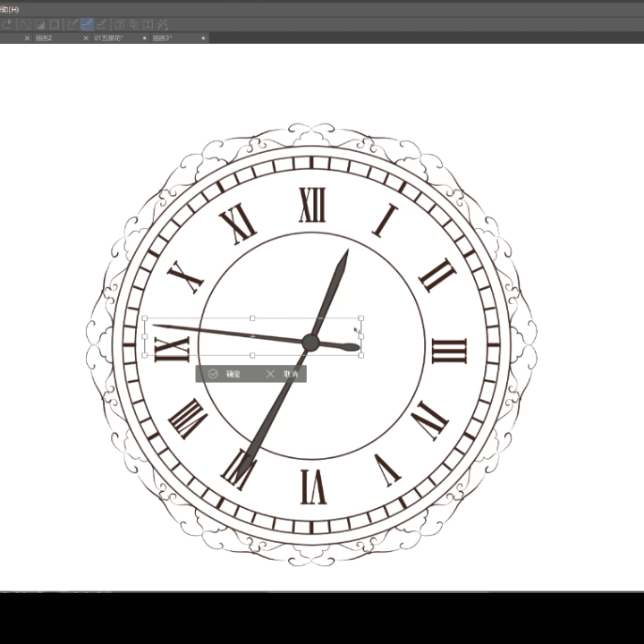Image resolution: width=644 pixels, height=644 pixels.
Task: Cancel the transform with 取消
Action: tap(291, 374)
